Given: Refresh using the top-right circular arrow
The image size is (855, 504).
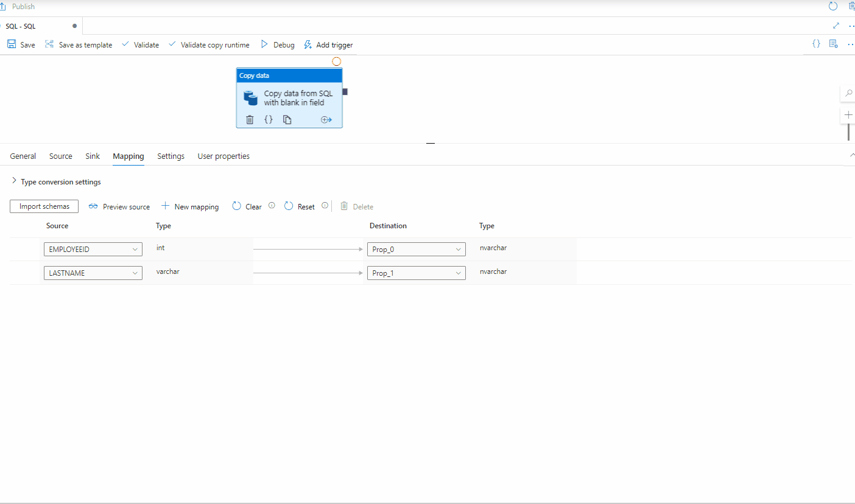Looking at the screenshot, I should tap(833, 6).
